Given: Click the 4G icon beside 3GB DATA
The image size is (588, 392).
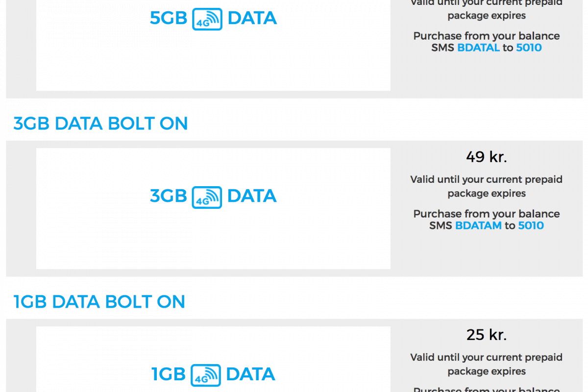Looking at the screenshot, I should click(207, 197).
